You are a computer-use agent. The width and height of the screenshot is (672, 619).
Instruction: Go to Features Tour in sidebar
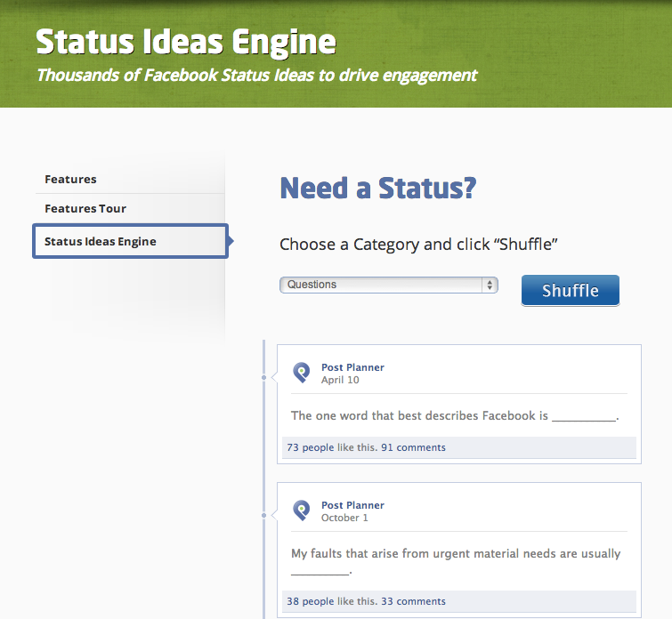(85, 208)
